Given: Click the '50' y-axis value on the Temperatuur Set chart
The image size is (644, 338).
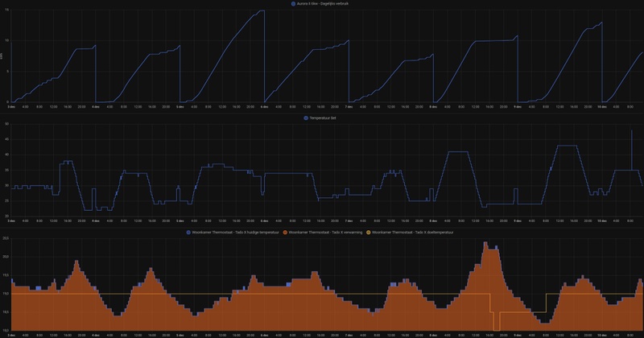Looking at the screenshot, I should pyautogui.click(x=7, y=124).
